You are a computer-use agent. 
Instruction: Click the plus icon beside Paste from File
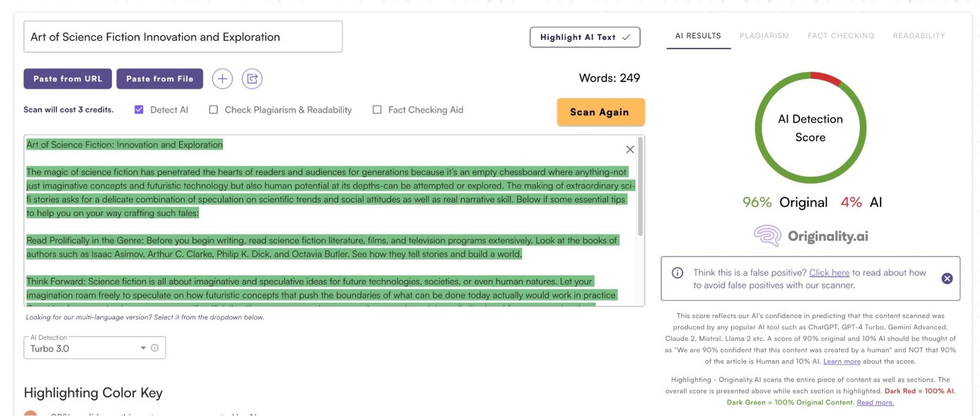(x=222, y=78)
